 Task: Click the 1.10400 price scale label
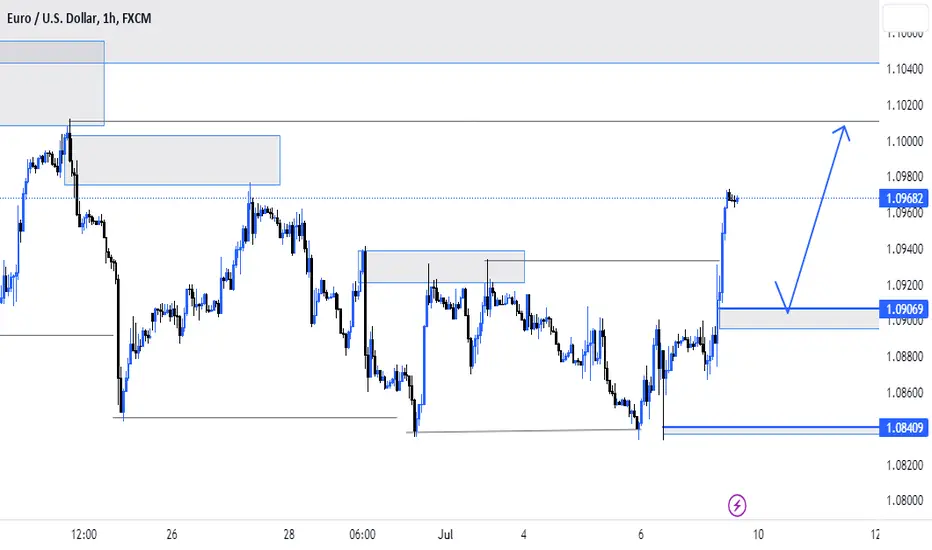(x=905, y=69)
